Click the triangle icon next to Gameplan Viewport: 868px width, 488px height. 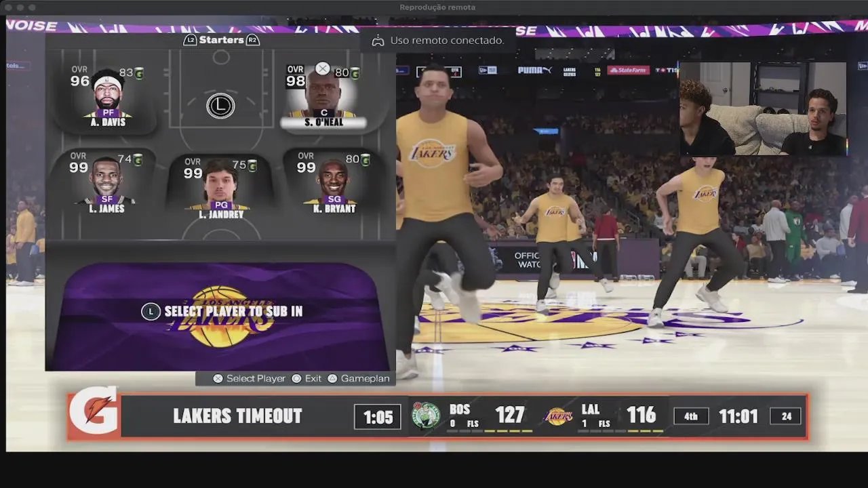tap(332, 378)
